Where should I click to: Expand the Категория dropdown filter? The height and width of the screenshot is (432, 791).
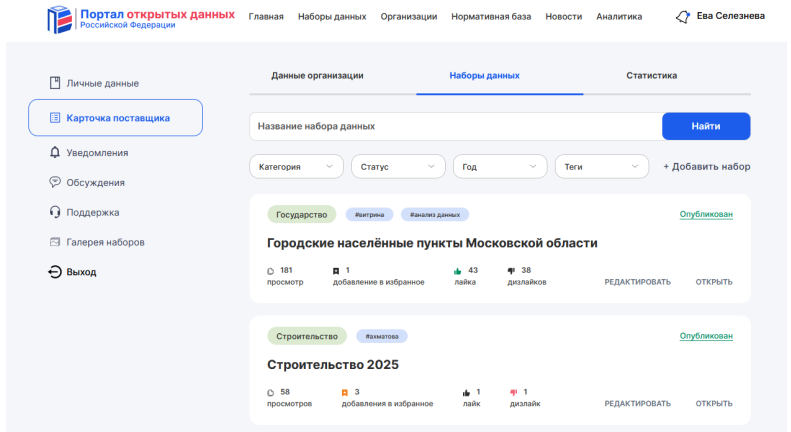296,167
